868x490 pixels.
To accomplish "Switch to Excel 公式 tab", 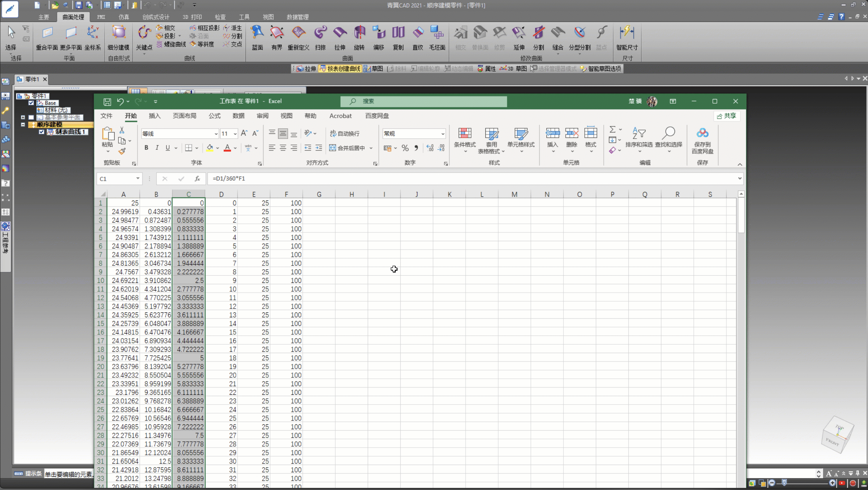I will coord(214,116).
